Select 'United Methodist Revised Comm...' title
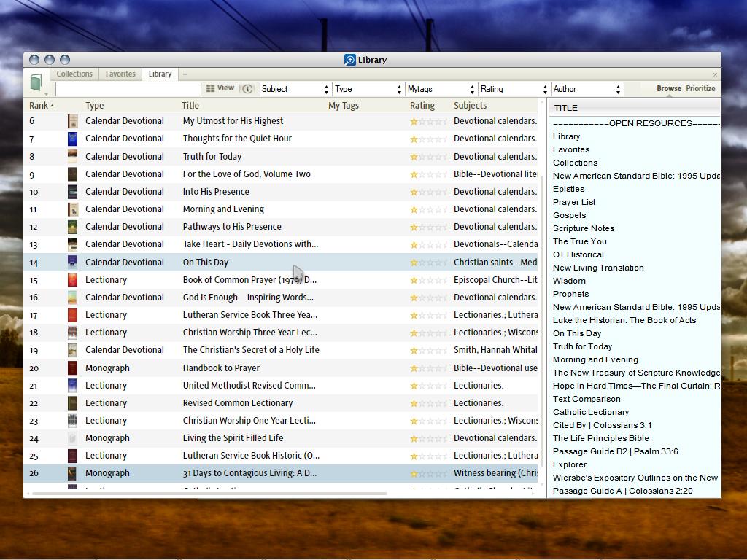The height and width of the screenshot is (560, 747). tap(249, 385)
